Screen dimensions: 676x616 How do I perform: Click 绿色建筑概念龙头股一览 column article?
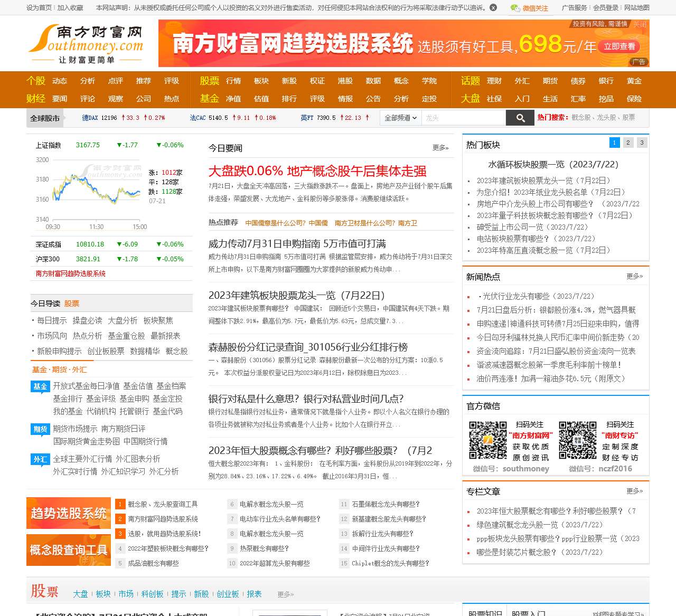540,525
